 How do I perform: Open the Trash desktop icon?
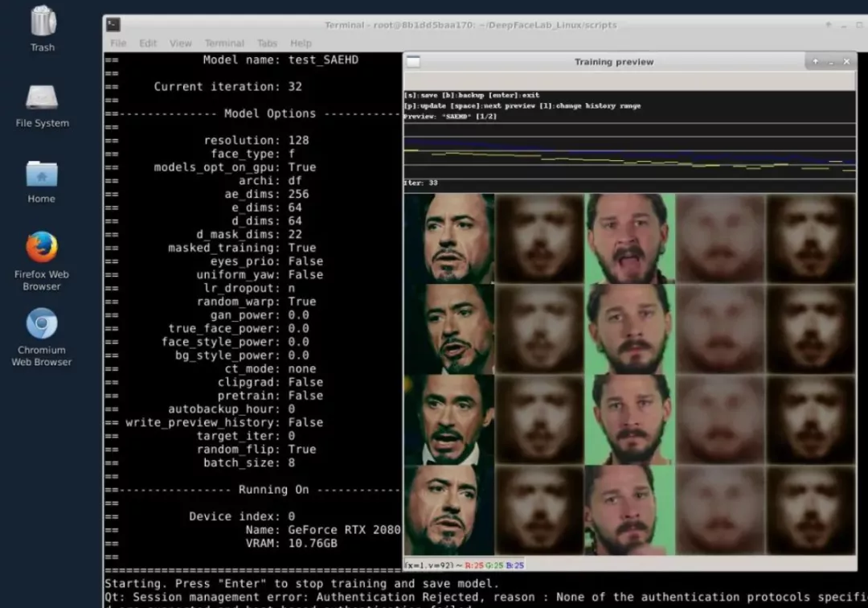point(42,23)
